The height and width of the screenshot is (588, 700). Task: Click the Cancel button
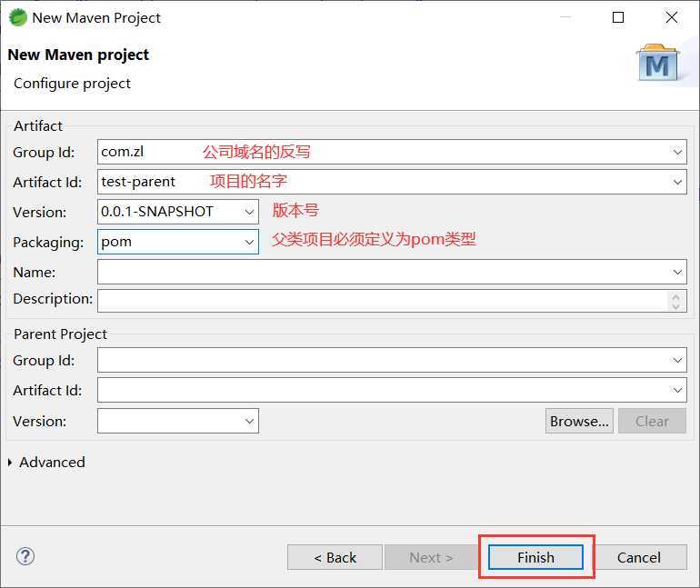[x=639, y=557]
